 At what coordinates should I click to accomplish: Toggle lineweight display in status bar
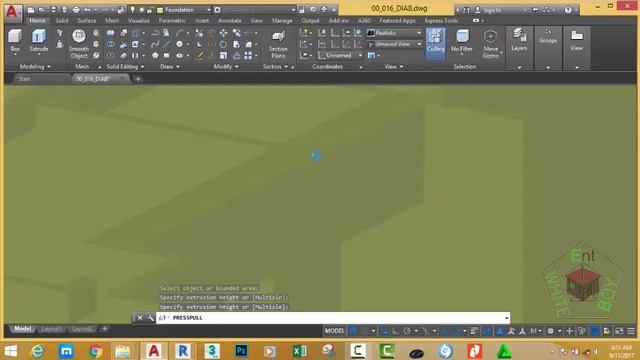click(474, 331)
